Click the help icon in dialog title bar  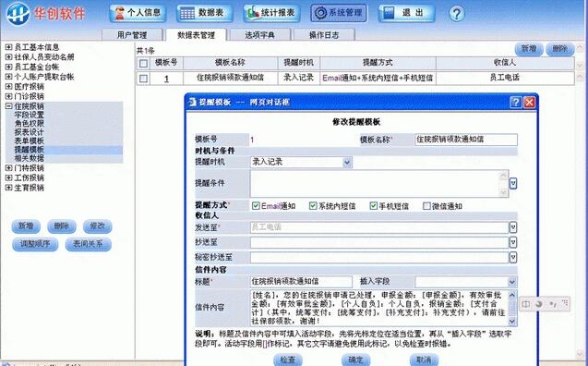tap(516, 102)
